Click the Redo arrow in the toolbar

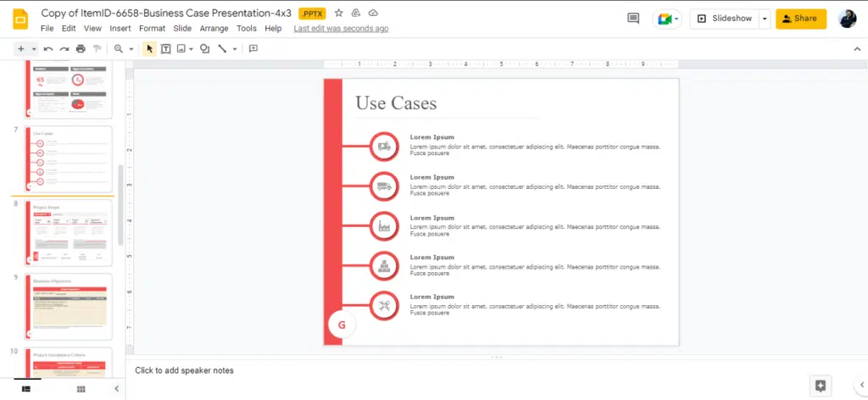coord(64,49)
